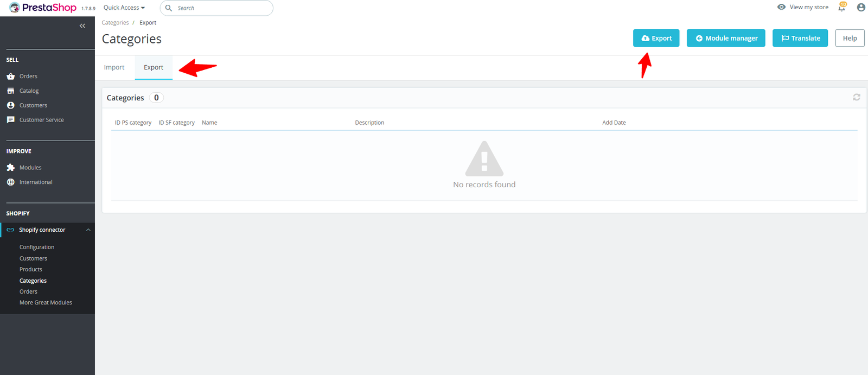Open Products under Shopify connector
868x375 pixels.
(x=31, y=270)
